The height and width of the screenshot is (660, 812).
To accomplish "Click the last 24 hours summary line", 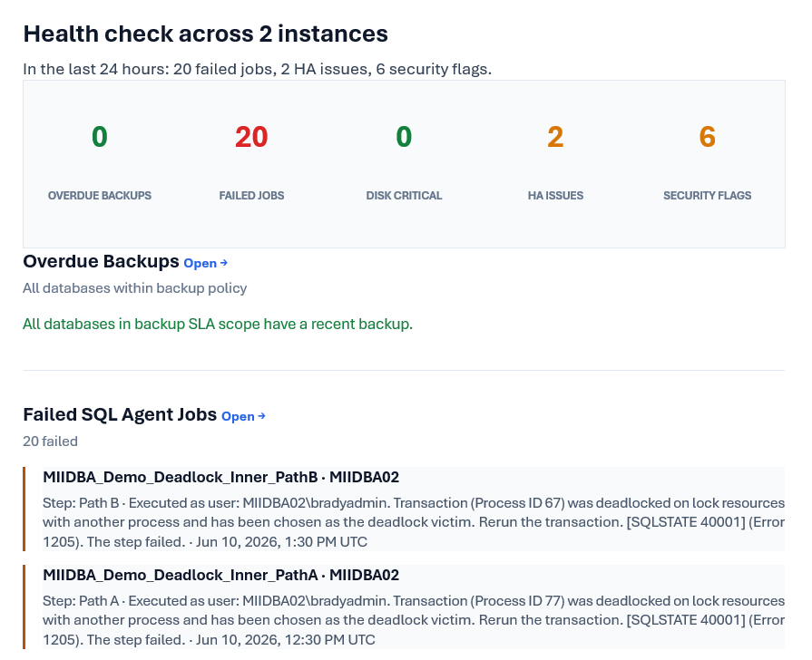I will click(258, 70).
